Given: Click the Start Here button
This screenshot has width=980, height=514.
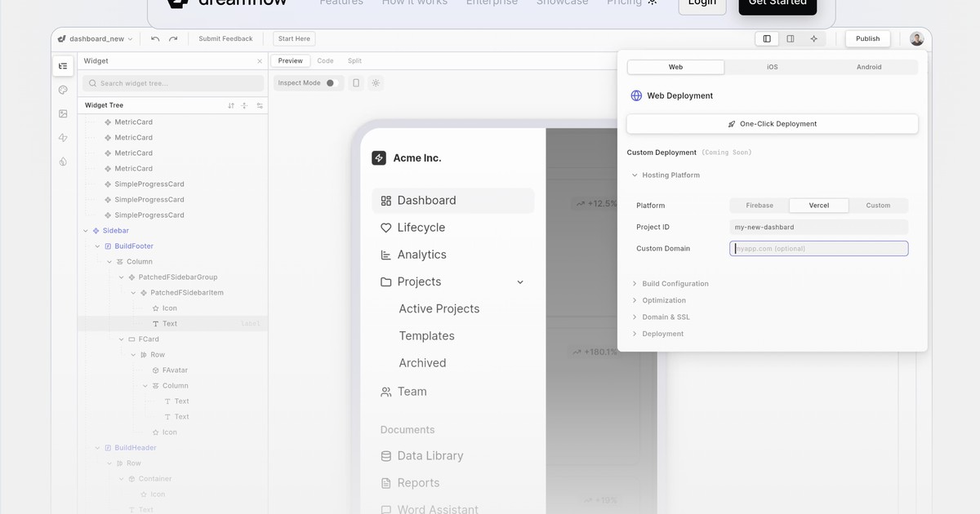Looking at the screenshot, I should pos(294,38).
